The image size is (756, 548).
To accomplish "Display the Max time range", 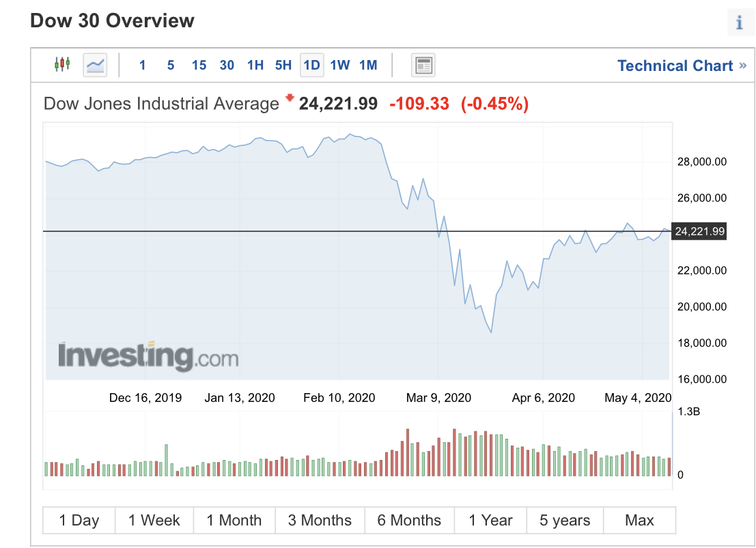I will [639, 520].
